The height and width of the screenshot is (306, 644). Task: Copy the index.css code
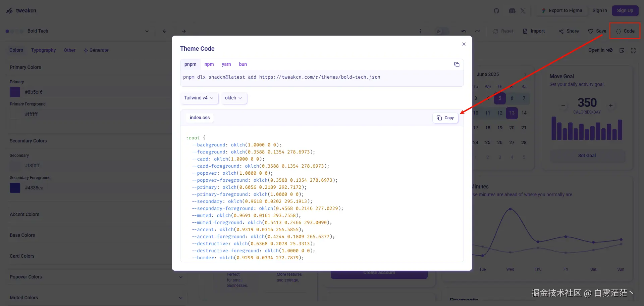coord(445,118)
